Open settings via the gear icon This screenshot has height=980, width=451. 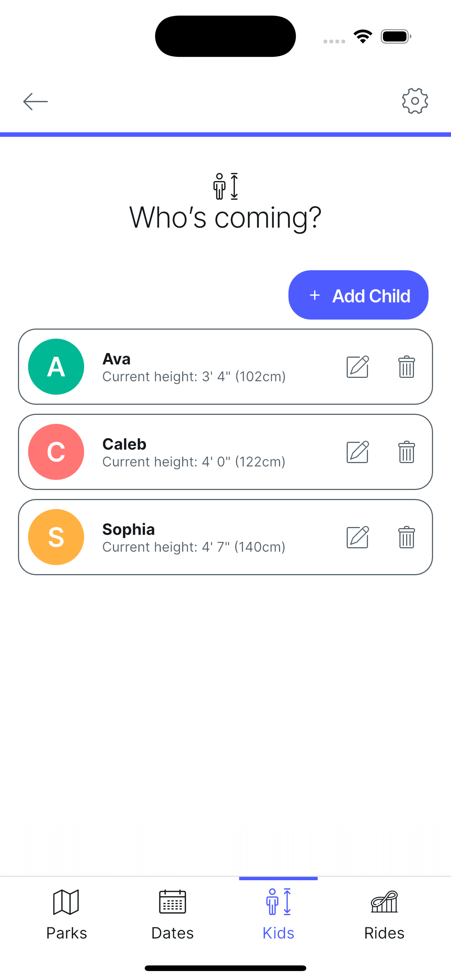[x=415, y=101]
